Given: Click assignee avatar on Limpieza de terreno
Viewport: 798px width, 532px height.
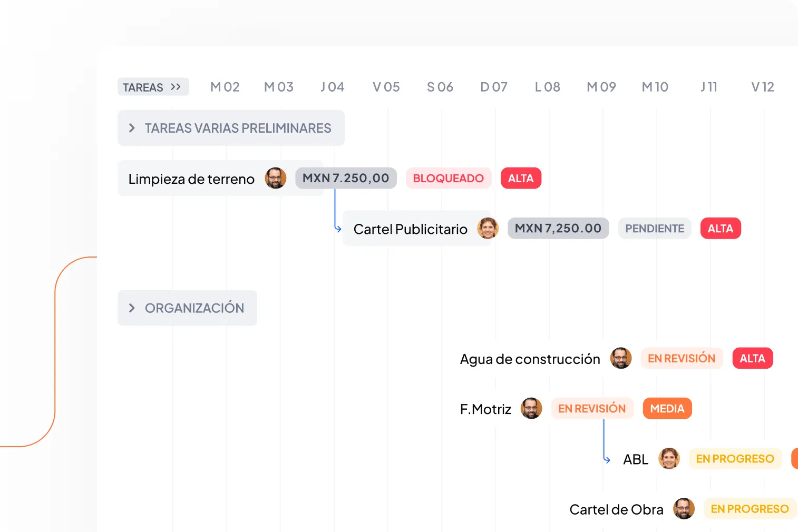Looking at the screenshot, I should 275,178.
